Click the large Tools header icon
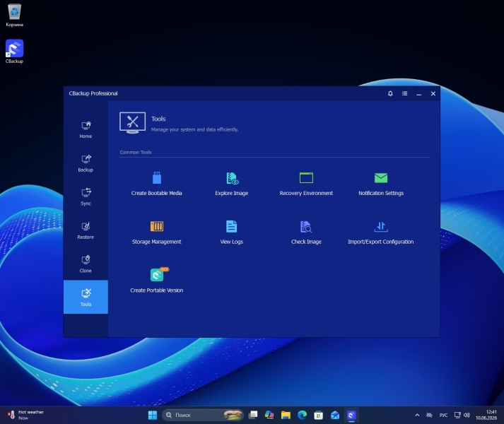The width and height of the screenshot is (504, 424). (x=132, y=122)
